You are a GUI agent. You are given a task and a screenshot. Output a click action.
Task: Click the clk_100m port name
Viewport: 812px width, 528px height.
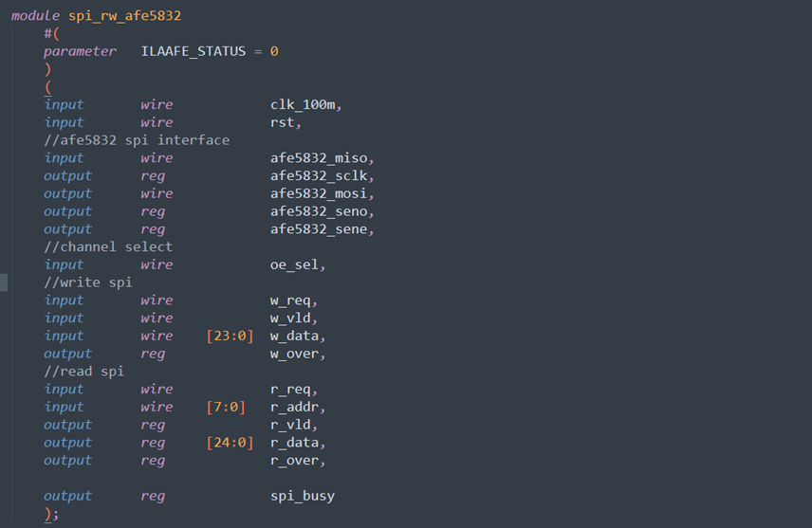point(303,104)
